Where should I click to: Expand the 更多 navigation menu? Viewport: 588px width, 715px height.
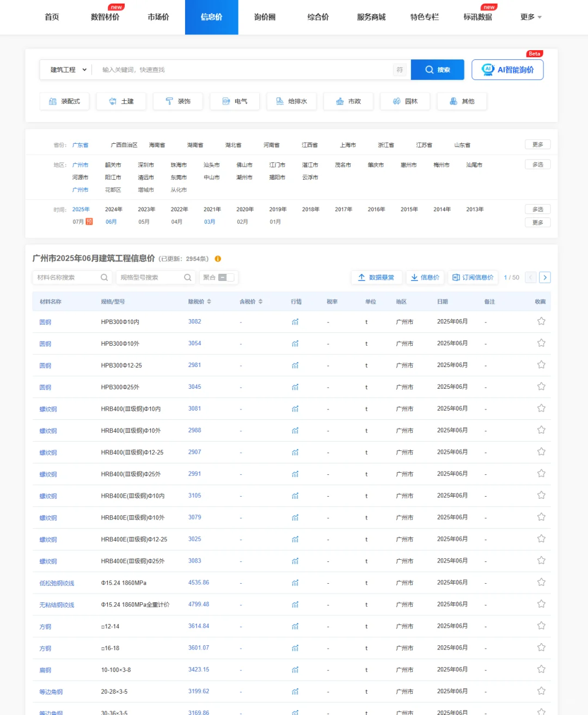click(531, 17)
